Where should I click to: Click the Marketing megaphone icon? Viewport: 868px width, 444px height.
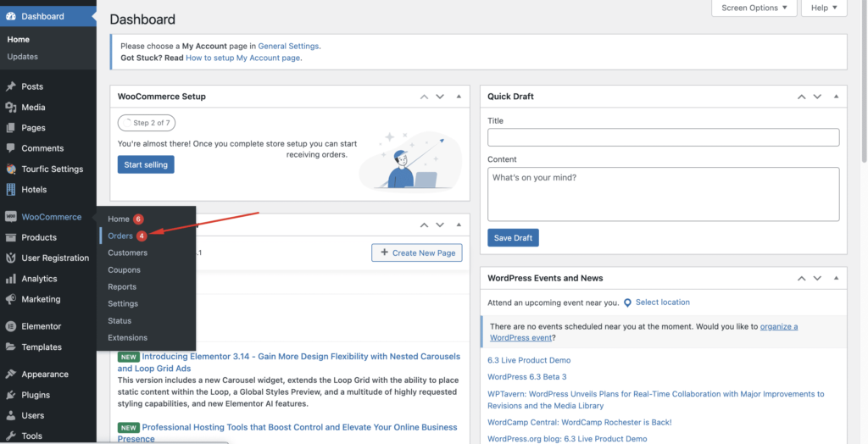(x=10, y=299)
